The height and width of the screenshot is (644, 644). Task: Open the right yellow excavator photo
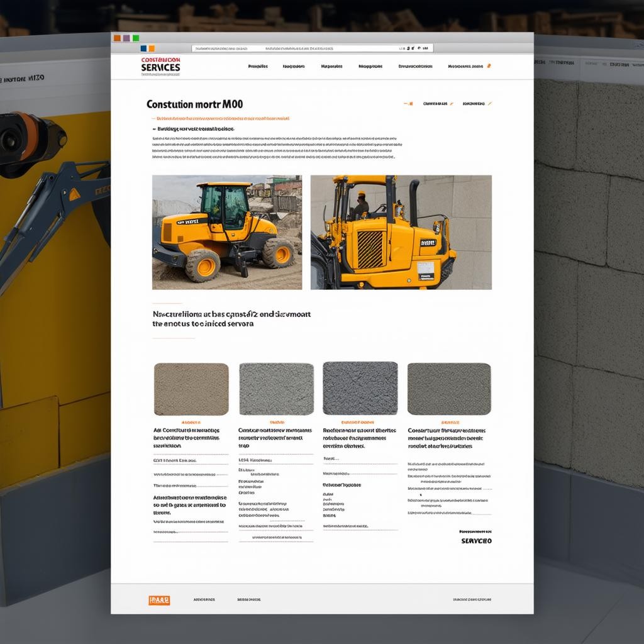click(401, 232)
